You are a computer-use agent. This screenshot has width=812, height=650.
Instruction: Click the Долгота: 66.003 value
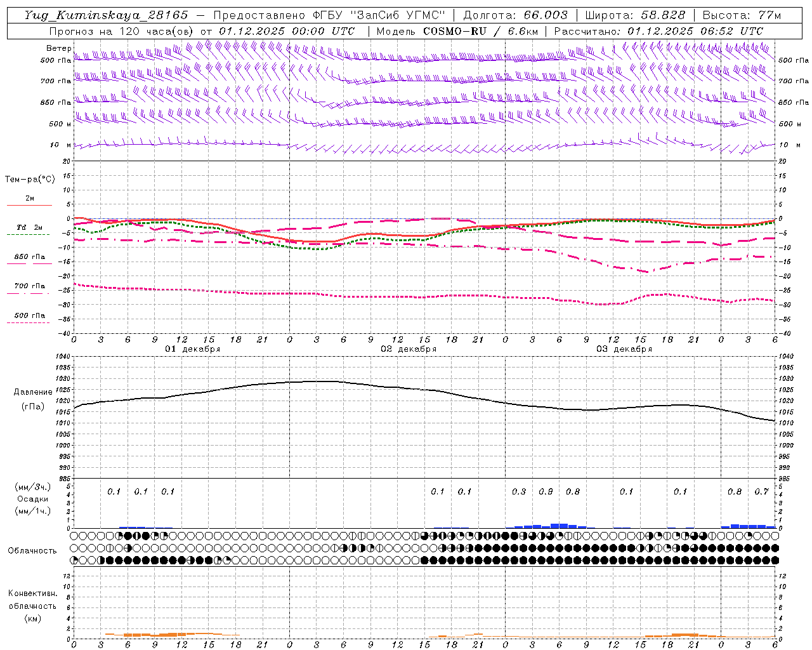tap(516, 15)
